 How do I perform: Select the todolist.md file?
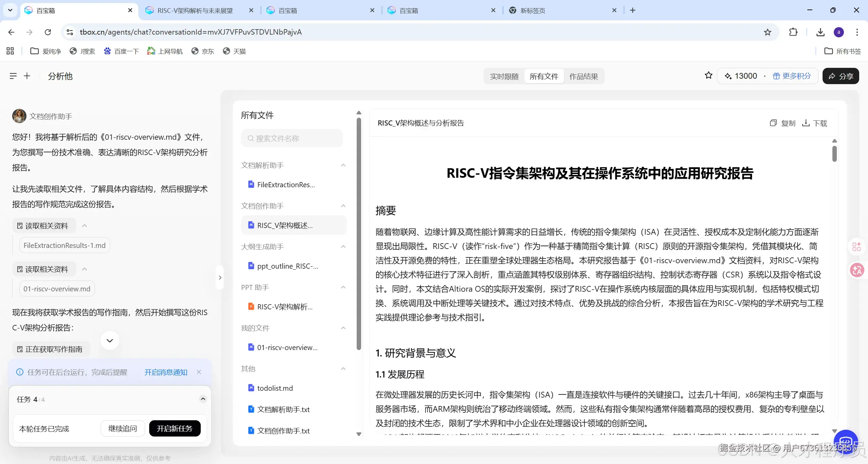(275, 388)
